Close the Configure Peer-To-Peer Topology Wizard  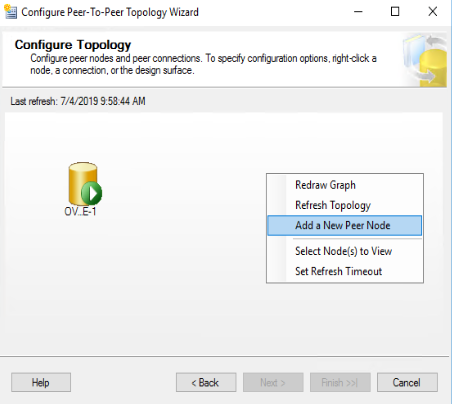[x=433, y=12]
